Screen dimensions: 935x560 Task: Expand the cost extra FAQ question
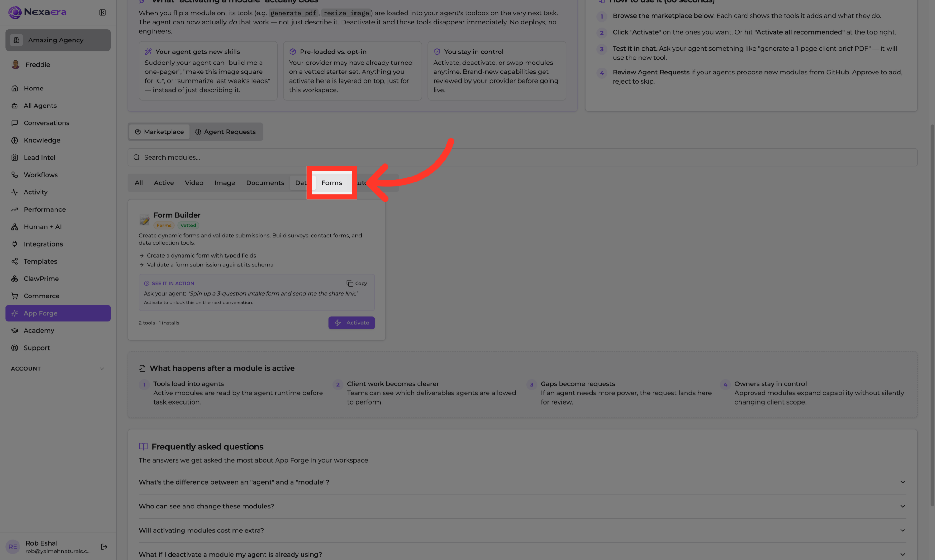522,530
